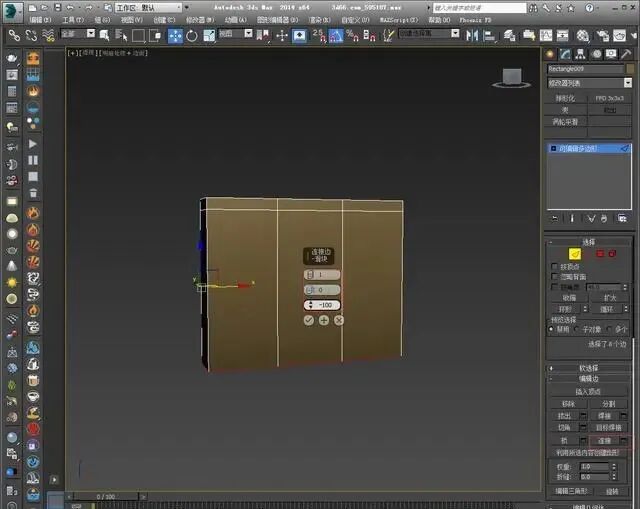Screen dimensions: 640x509
Task: Open the MAXScript menu
Action: pyautogui.click(x=399, y=20)
